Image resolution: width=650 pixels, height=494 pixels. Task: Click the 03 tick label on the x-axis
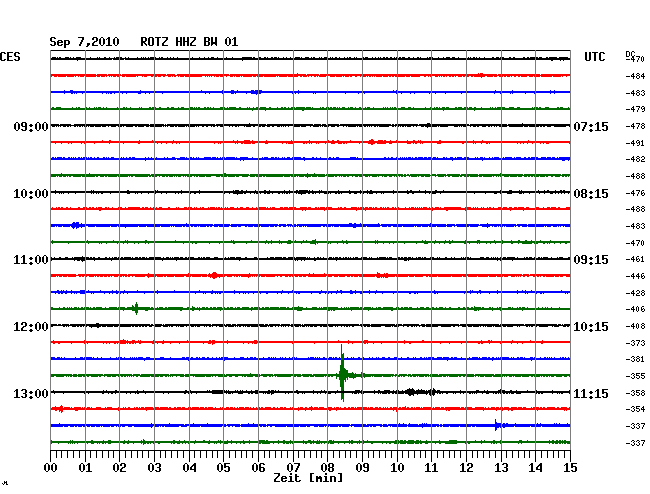tap(154, 468)
